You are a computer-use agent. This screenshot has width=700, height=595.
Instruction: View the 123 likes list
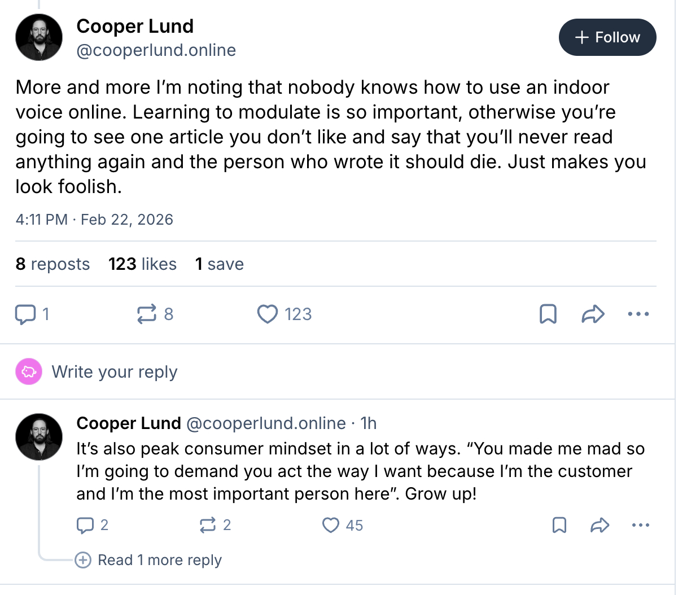[142, 264]
